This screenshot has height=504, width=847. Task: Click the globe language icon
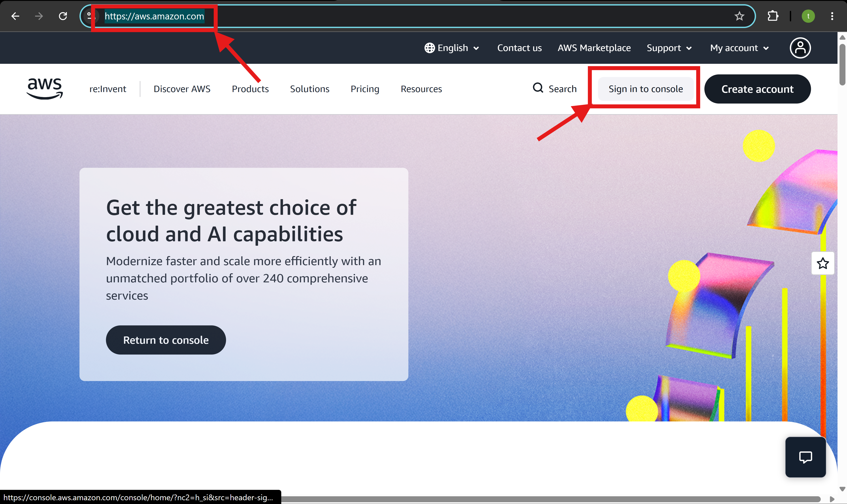(430, 48)
